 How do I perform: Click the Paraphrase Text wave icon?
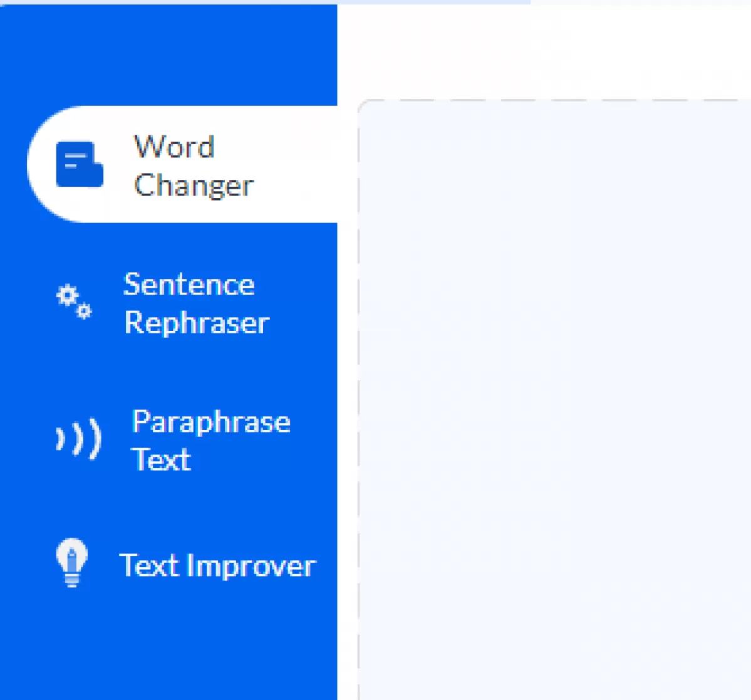click(x=78, y=439)
